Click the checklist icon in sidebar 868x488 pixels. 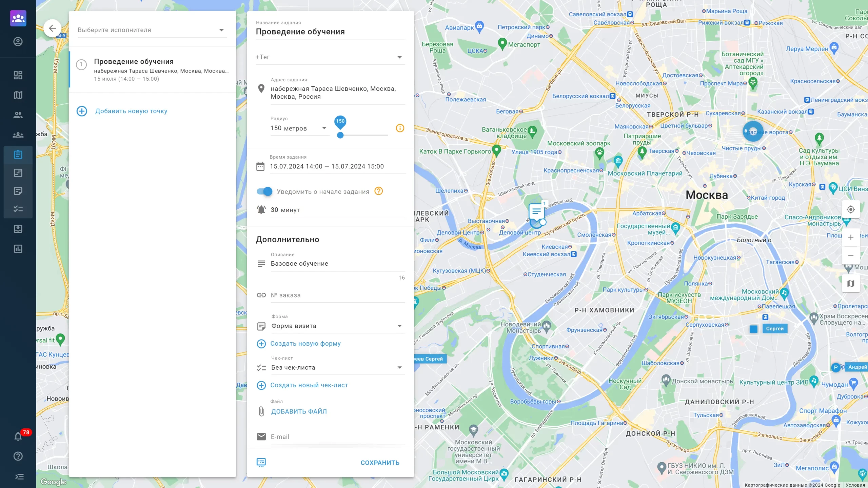click(18, 208)
